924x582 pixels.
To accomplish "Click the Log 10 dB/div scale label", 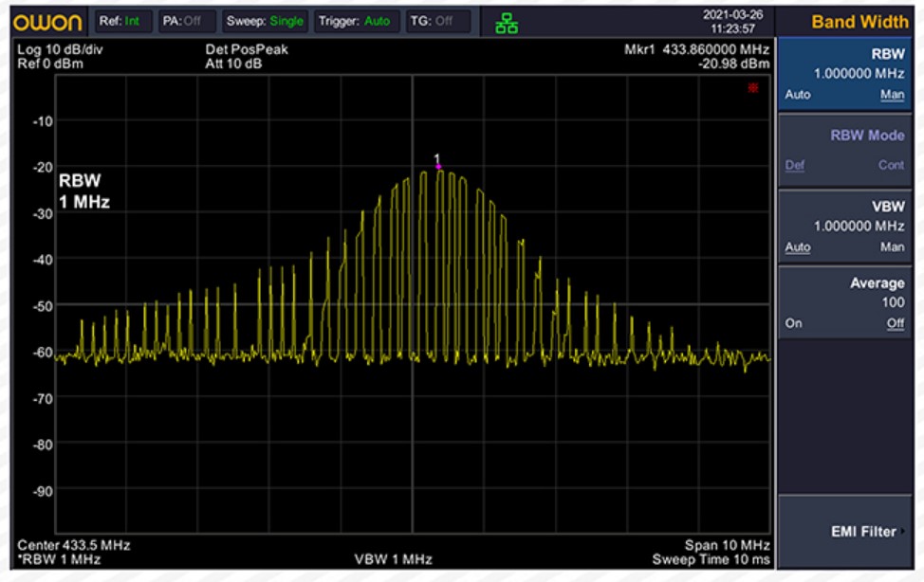I will pyautogui.click(x=60, y=49).
